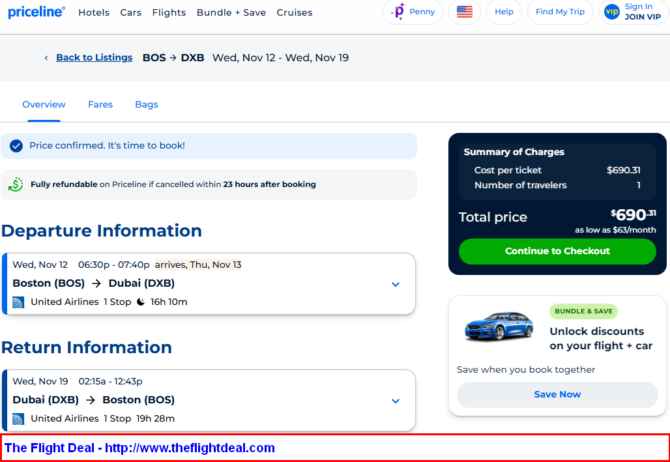
Task: Open the Bundle + Save menu
Action: pyautogui.click(x=231, y=13)
